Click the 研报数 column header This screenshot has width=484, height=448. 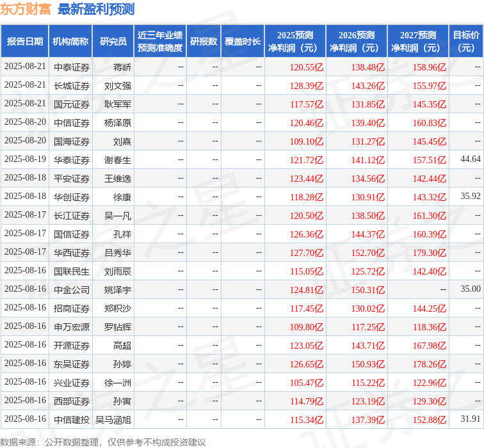204,42
